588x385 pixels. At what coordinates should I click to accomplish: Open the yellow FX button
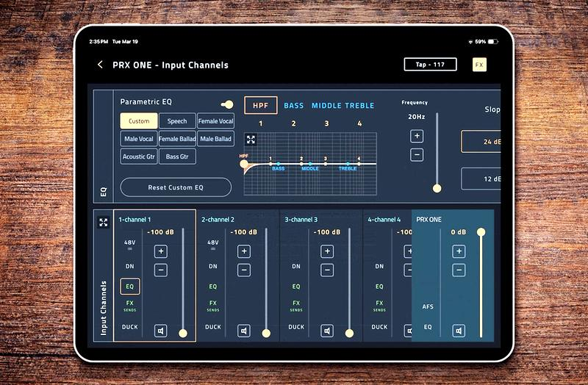479,65
